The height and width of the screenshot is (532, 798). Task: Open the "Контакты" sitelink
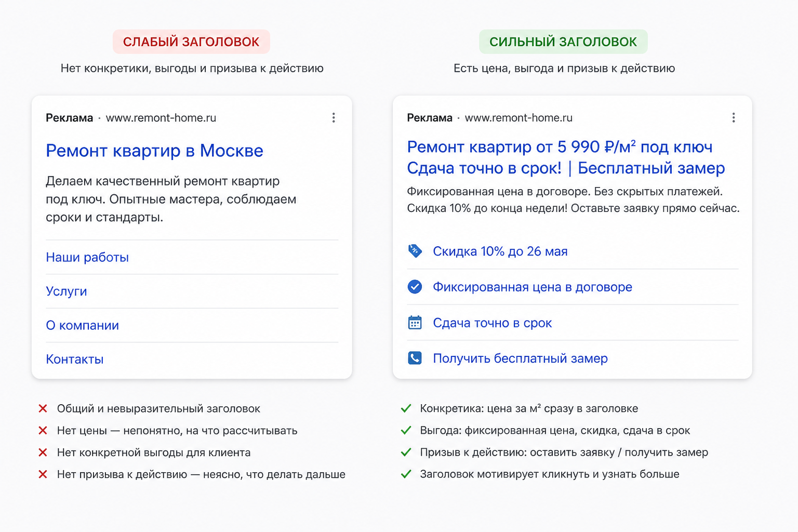tap(75, 360)
